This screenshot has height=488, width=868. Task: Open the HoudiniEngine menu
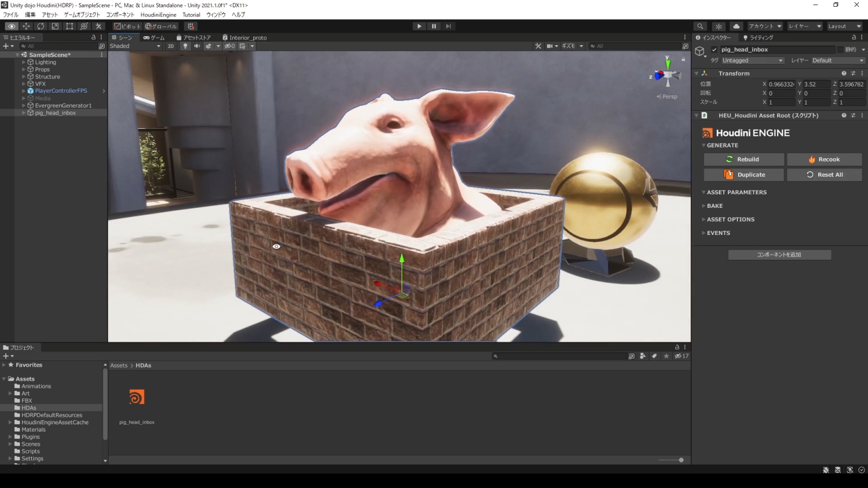click(159, 15)
